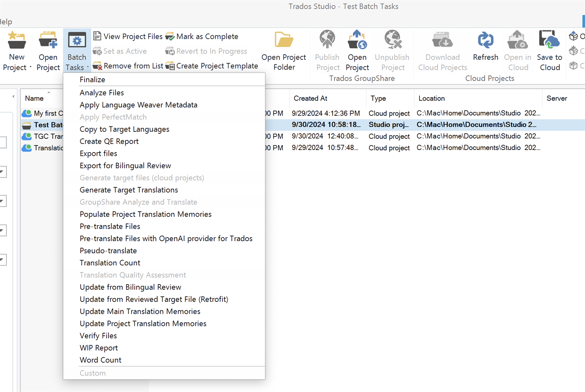Click Custom at menu bottom
585x392 pixels.
tap(93, 373)
